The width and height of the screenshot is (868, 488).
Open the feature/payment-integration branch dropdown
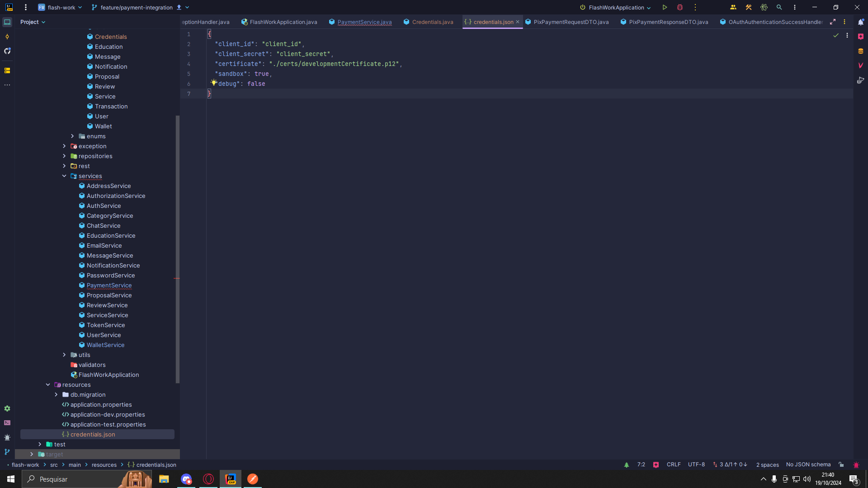[141, 7]
